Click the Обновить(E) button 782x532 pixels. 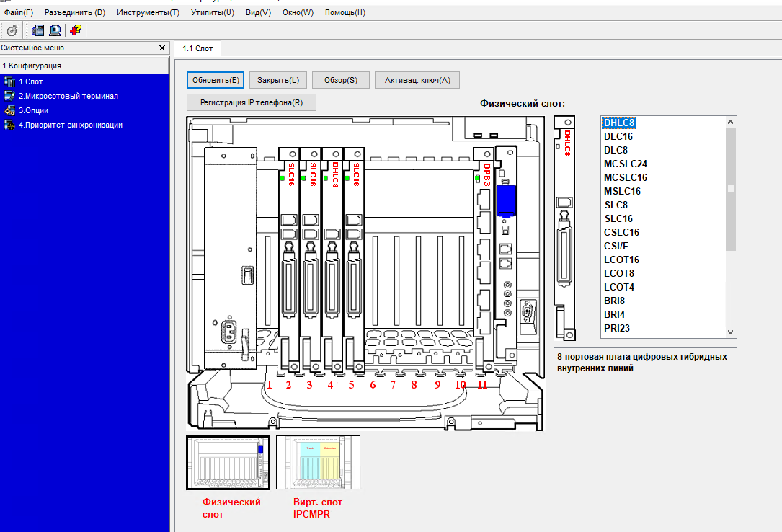click(216, 80)
